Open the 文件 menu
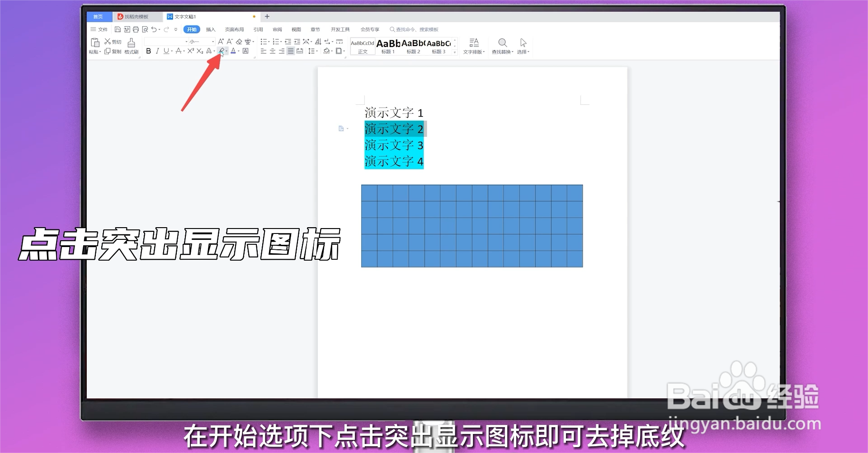Screen dimensions: 868x453 tap(100, 29)
